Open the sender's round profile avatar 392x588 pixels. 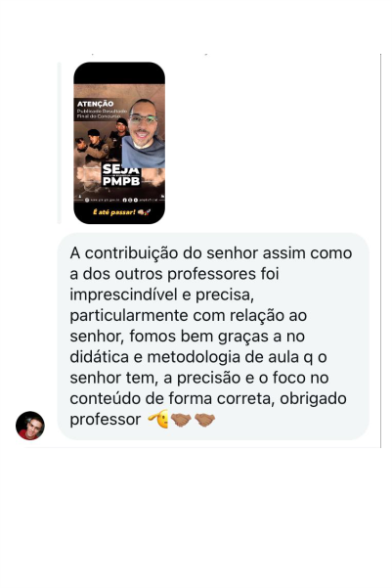(x=30, y=426)
